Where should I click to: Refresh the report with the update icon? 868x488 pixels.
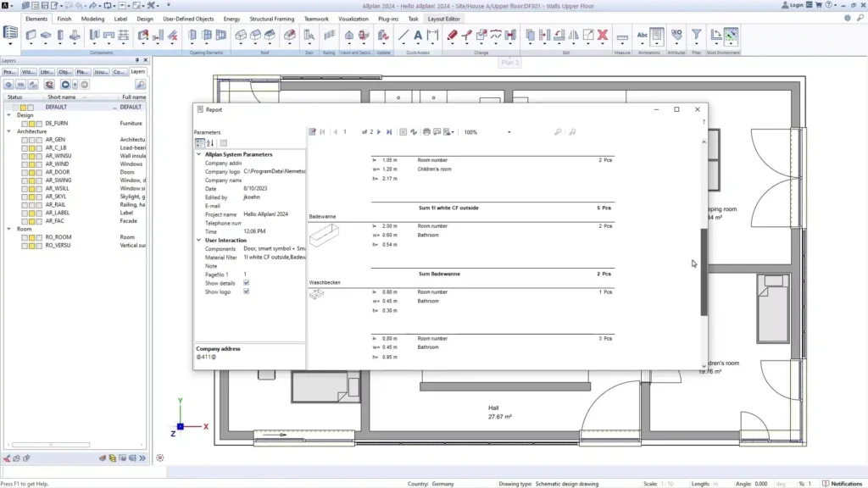coord(412,131)
